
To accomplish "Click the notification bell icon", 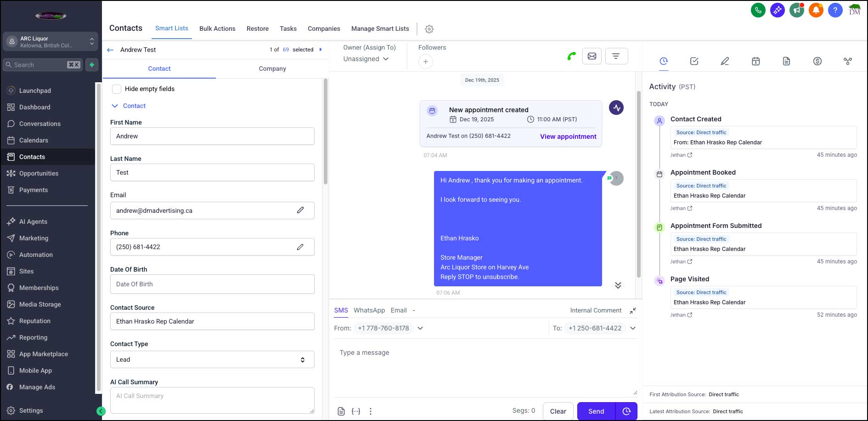I will (x=816, y=10).
